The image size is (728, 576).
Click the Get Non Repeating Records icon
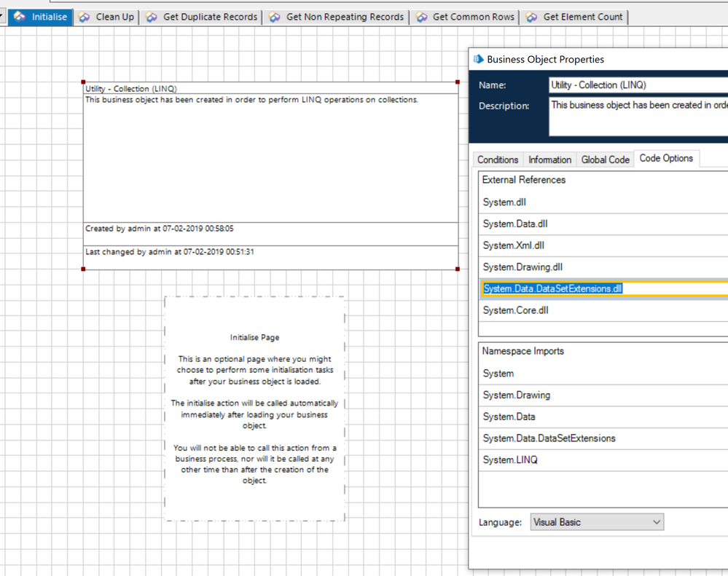275,17
